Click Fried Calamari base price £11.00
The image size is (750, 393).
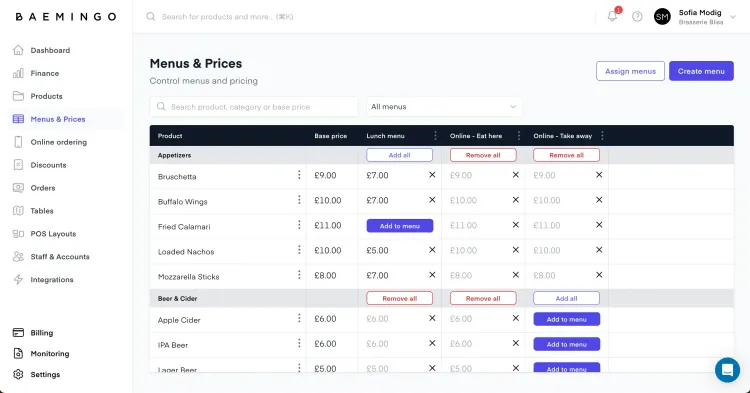coord(328,225)
